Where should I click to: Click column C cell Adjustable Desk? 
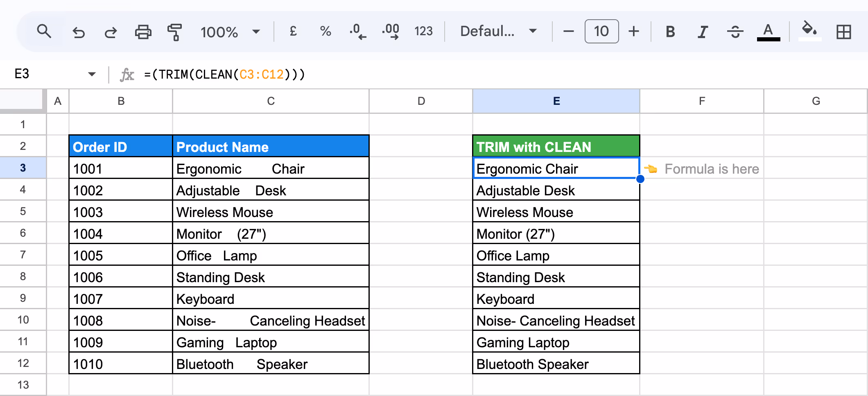click(271, 190)
